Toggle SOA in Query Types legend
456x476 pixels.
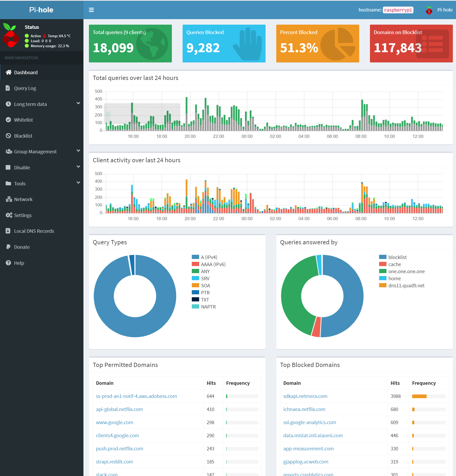click(201, 285)
